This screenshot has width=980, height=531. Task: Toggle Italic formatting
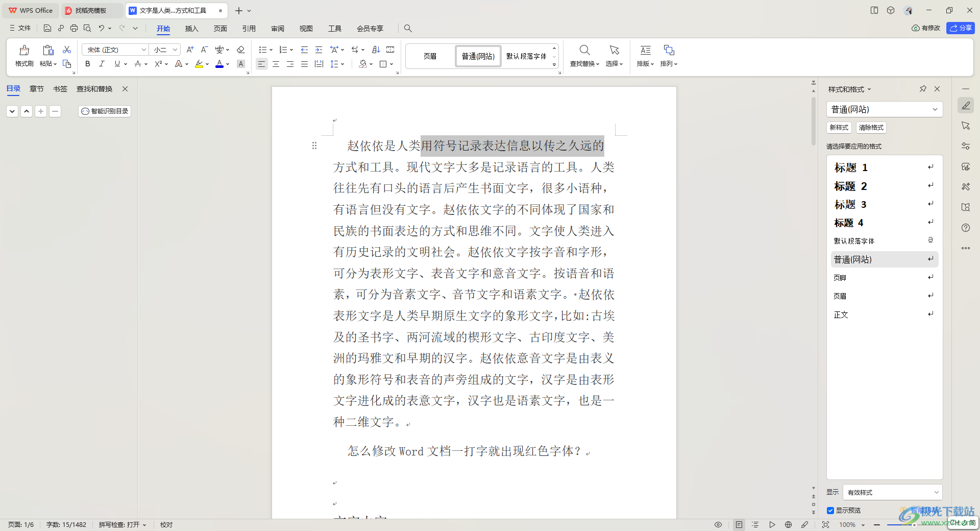(x=102, y=64)
